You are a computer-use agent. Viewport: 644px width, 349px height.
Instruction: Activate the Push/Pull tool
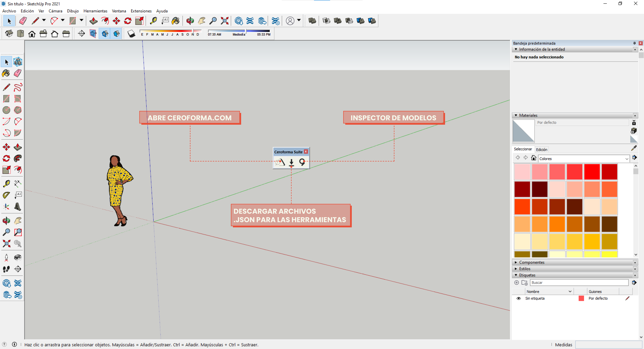93,21
